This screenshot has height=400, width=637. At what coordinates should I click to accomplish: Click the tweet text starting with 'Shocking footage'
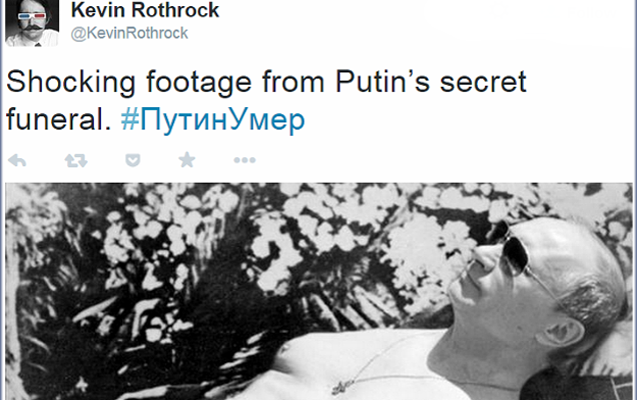click(266, 101)
